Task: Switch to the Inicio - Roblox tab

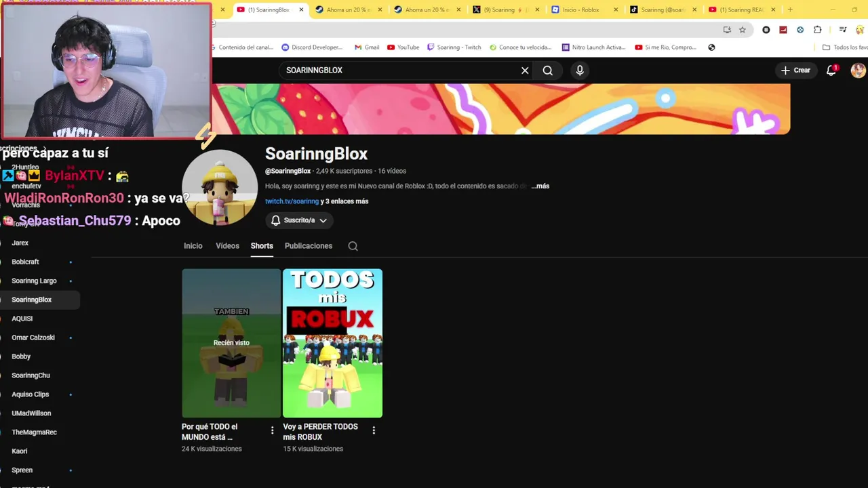Action: pyautogui.click(x=586, y=9)
